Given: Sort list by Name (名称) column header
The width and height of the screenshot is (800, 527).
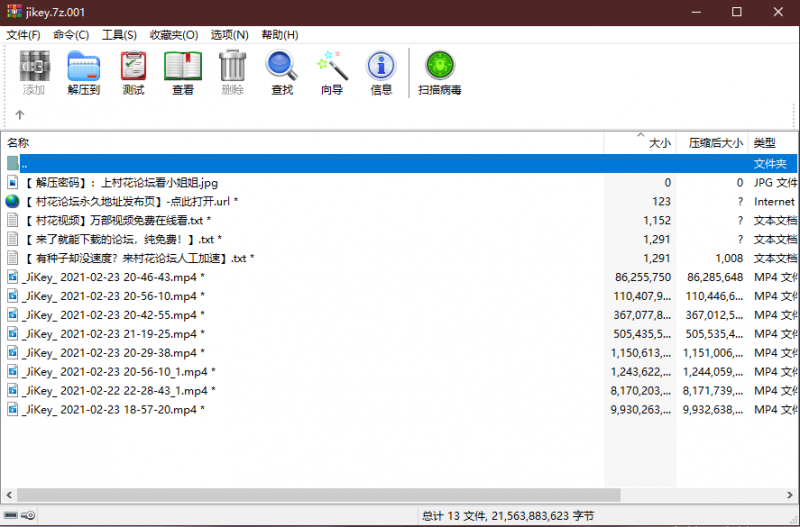Looking at the screenshot, I should click(x=18, y=143).
